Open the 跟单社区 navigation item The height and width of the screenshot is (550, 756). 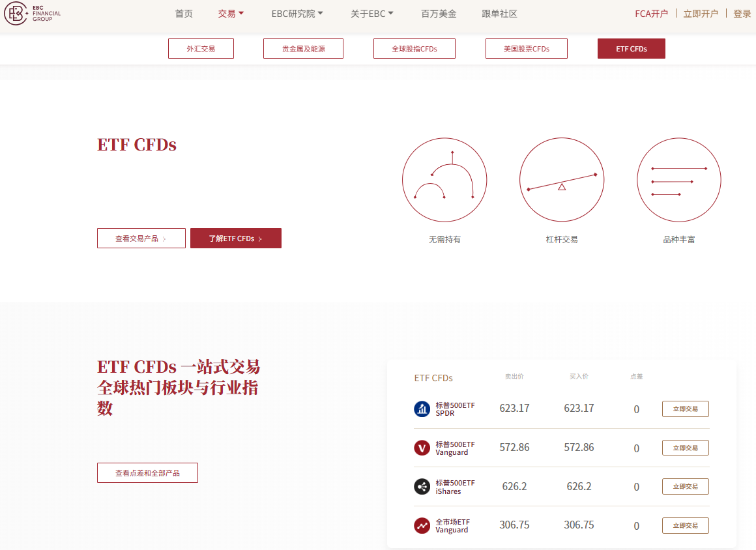(x=499, y=14)
